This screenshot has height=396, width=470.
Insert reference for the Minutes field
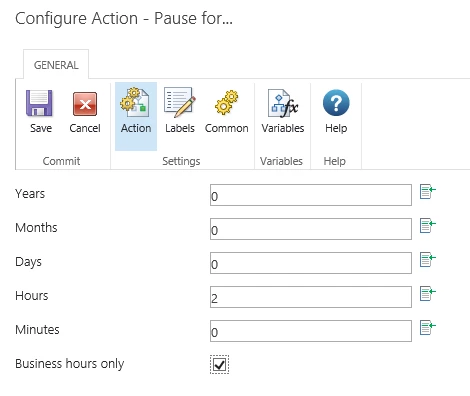[428, 327]
